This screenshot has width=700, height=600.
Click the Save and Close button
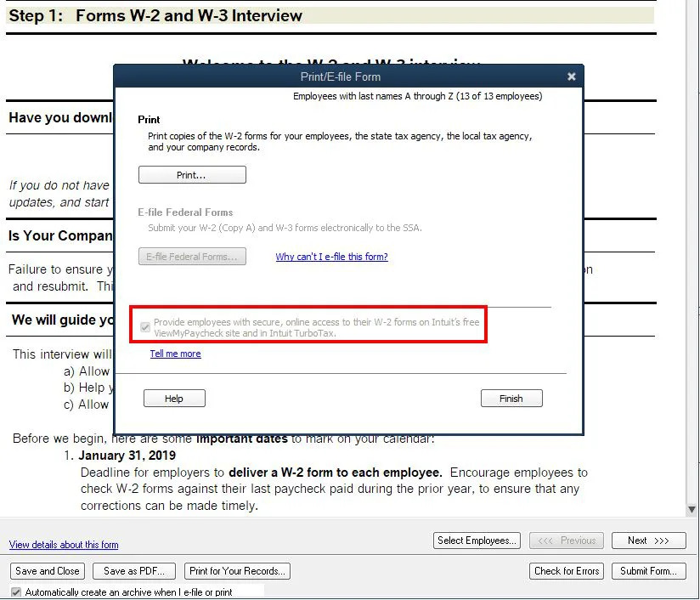(x=48, y=571)
